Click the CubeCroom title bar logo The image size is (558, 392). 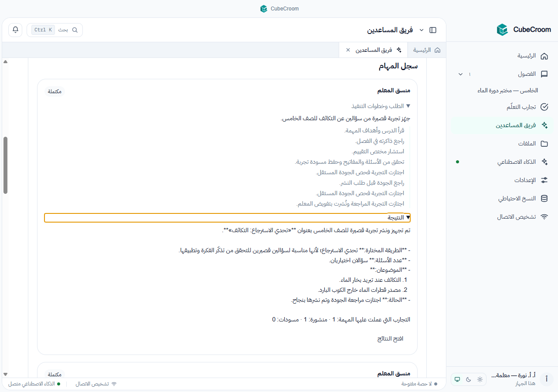[x=264, y=9]
